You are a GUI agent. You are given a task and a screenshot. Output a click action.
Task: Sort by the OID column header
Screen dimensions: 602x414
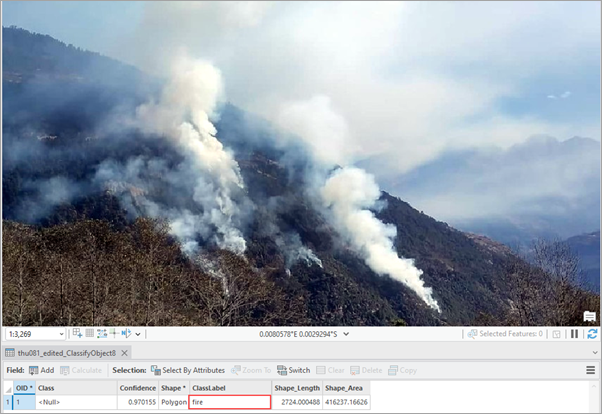pos(21,387)
